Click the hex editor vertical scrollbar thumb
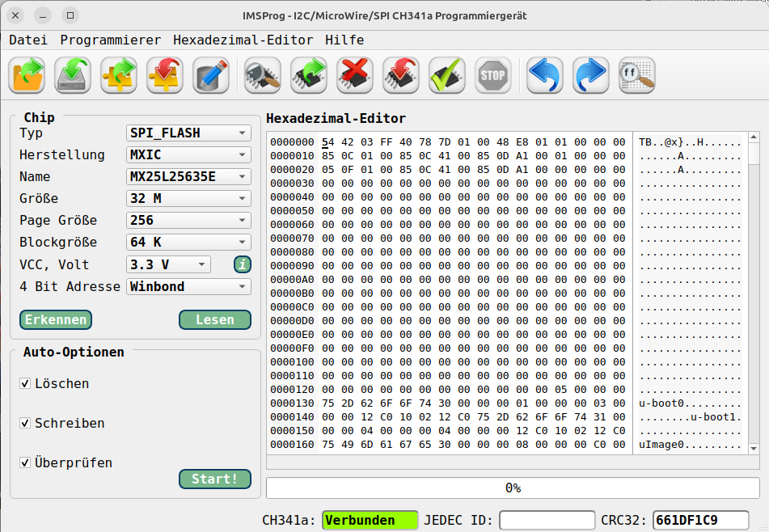The width and height of the screenshot is (769, 532). 754,154
